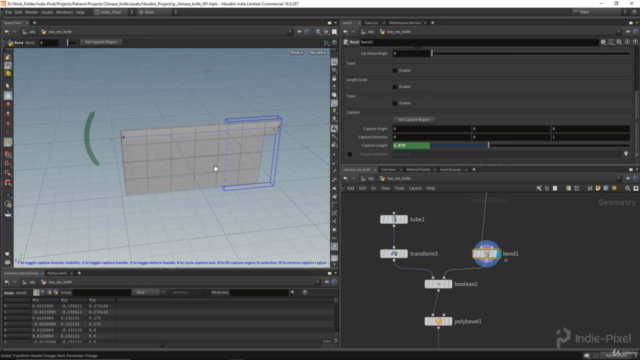Adjust the Capture Length slider handle
Image resolution: width=640 pixels, height=360 pixels.
pyautogui.click(x=489, y=145)
